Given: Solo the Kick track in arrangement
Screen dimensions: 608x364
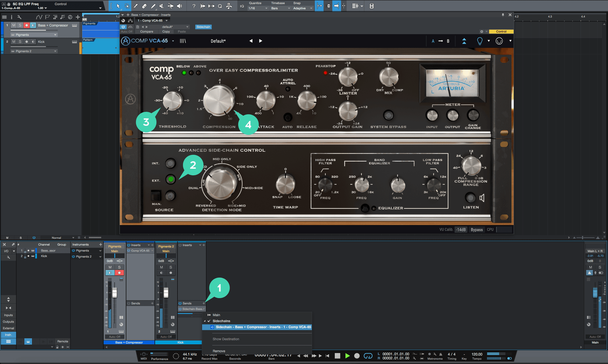Looking at the screenshot, I should (x=20, y=42).
